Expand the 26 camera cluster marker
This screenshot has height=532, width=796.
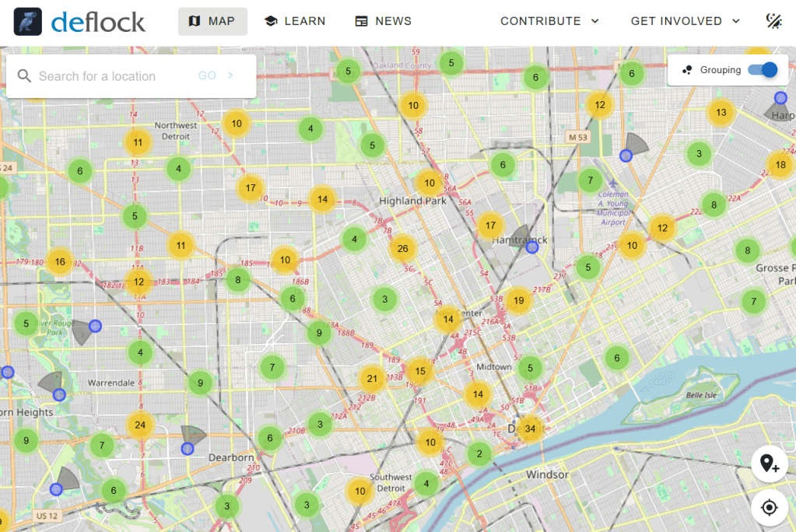(x=402, y=249)
